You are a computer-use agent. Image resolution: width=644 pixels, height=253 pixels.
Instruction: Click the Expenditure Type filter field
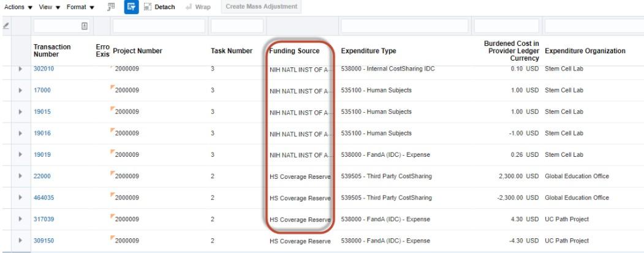point(404,26)
